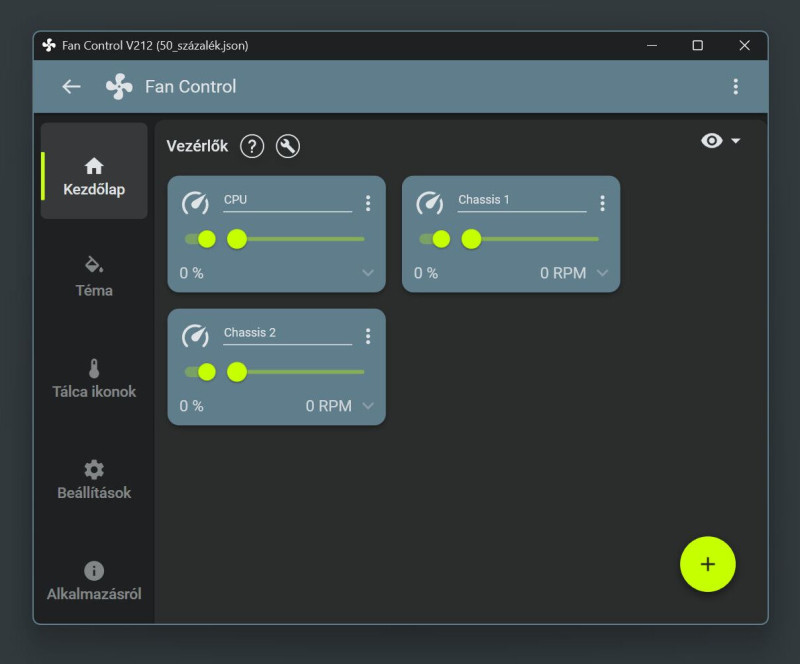Open the Tálca ikonok tab

94,378
